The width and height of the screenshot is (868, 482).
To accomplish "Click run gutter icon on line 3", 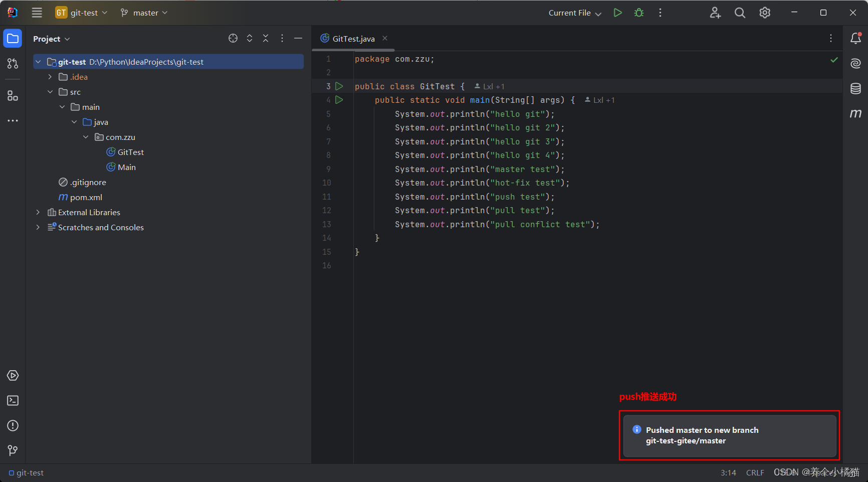I will pos(339,86).
